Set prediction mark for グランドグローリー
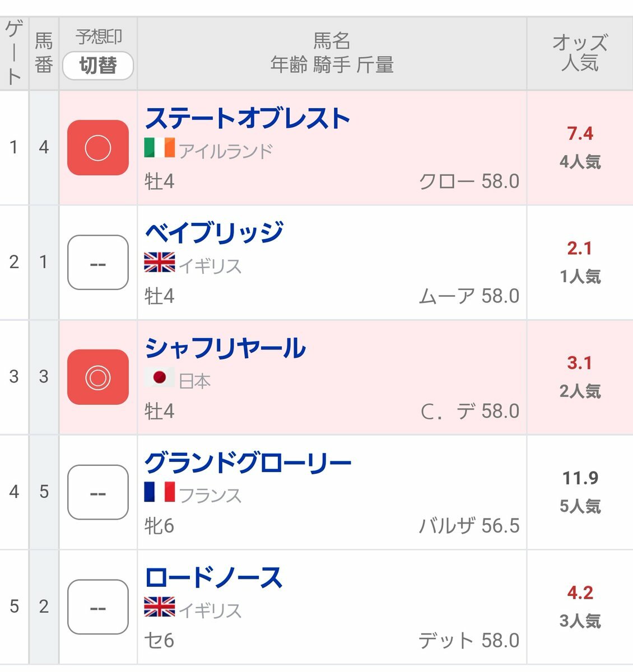 (98, 492)
